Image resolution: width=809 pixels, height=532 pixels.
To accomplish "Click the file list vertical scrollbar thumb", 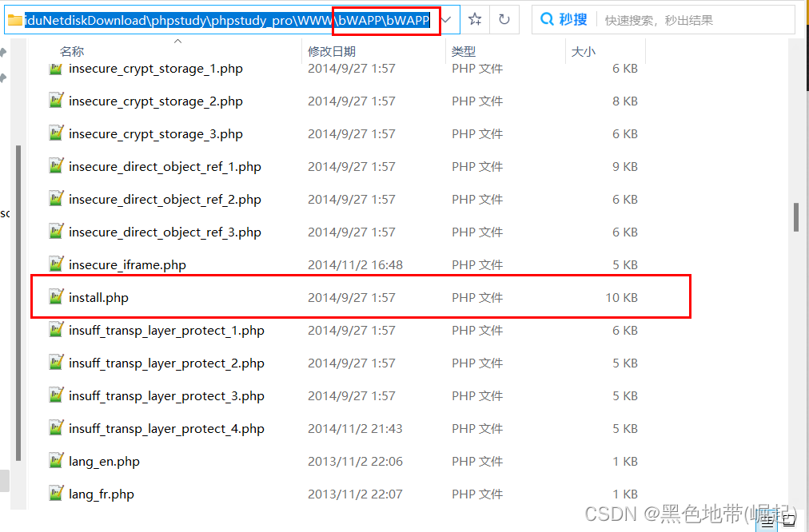I will (x=796, y=217).
